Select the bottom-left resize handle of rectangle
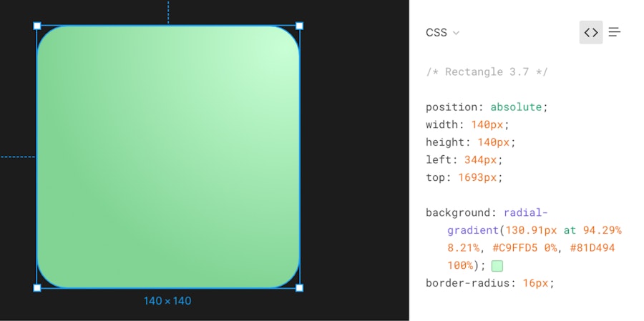The height and width of the screenshot is (321, 644). tap(37, 287)
